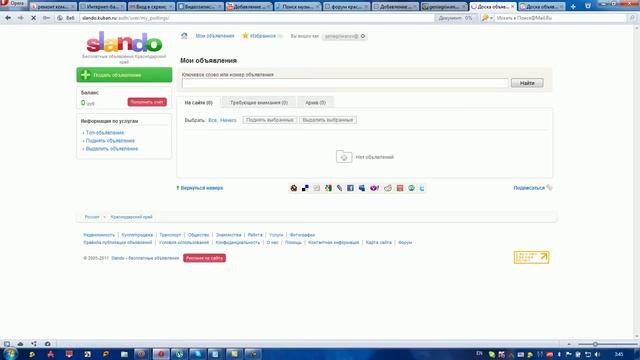
Task: Open the Форум footer link
Action: coord(405,242)
